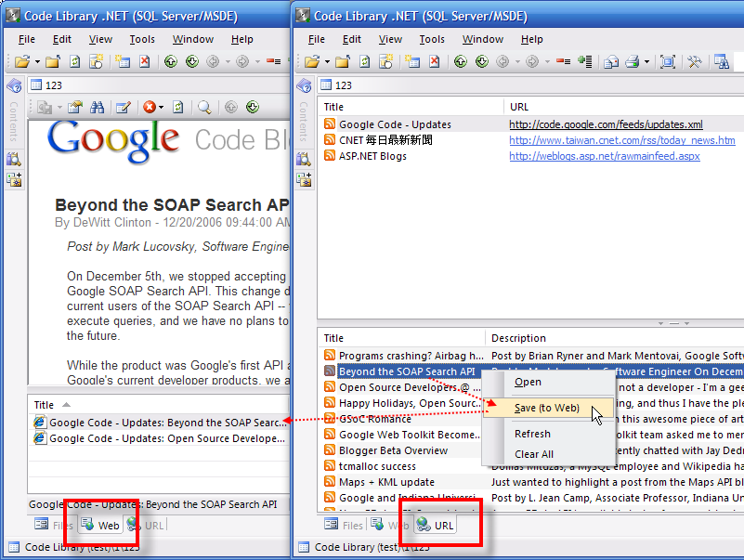Click the full screen icon in right window
The width and height of the screenshot is (744, 560).
coord(668,61)
